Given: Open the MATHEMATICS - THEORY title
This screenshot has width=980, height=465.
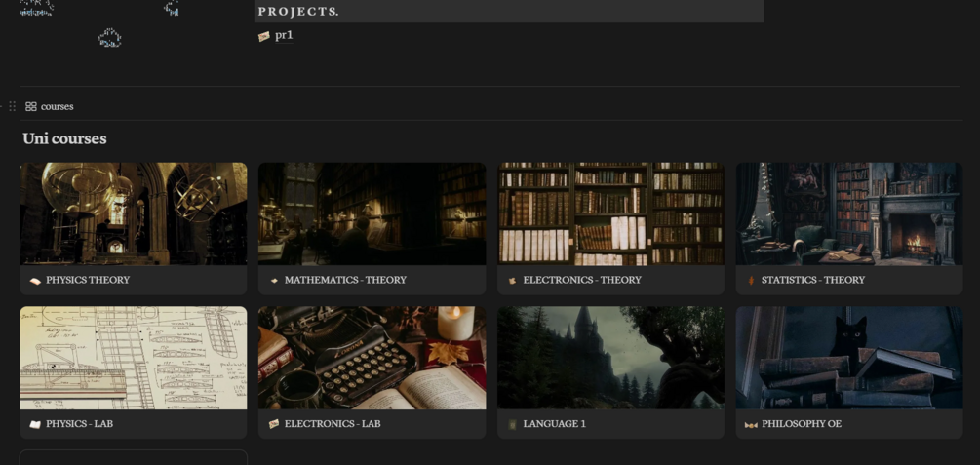Looking at the screenshot, I should click(x=345, y=280).
